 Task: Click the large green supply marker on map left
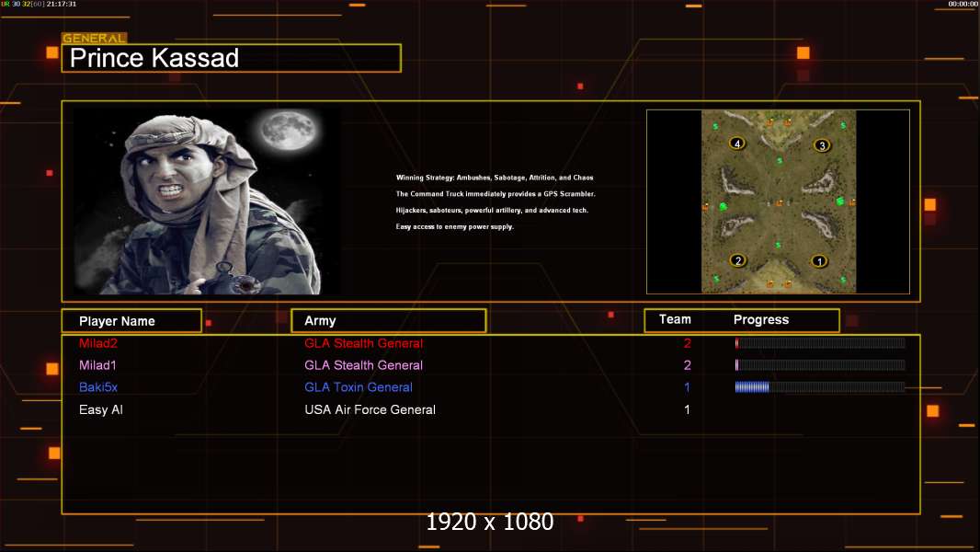724,206
